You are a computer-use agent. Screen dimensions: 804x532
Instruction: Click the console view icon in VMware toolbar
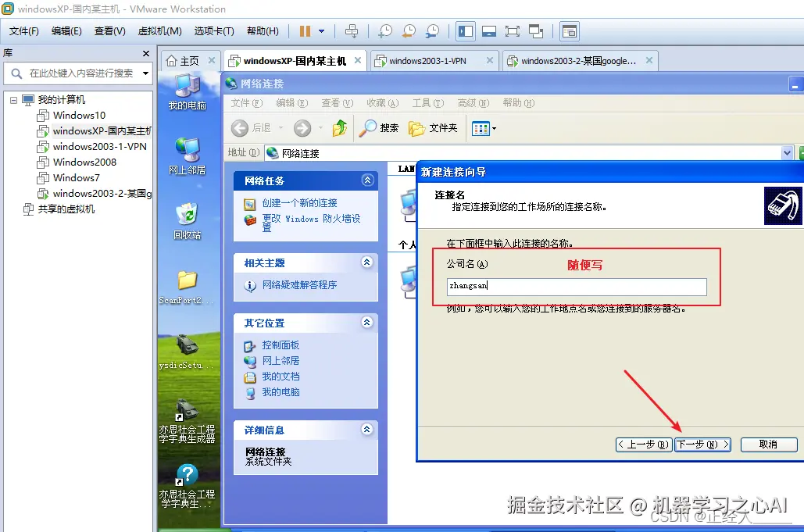[x=569, y=31]
